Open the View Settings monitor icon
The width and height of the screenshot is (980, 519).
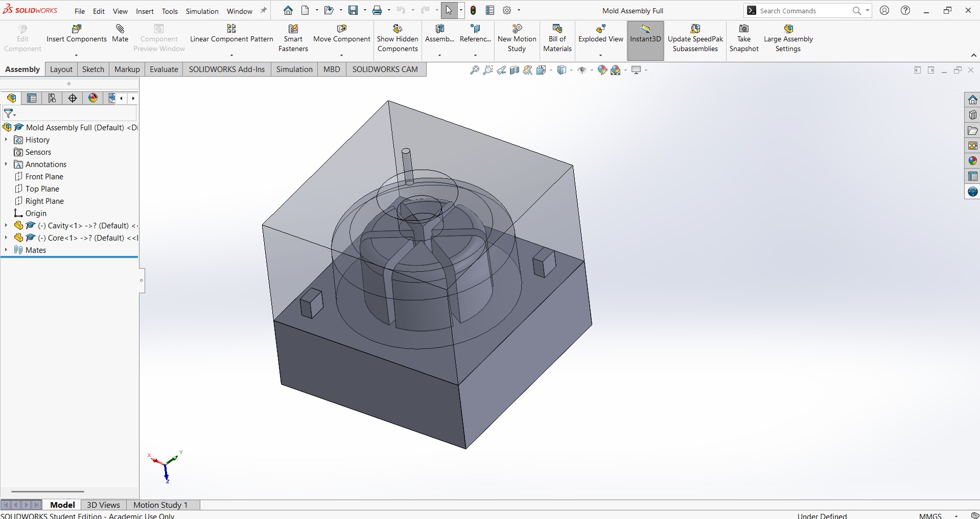[636, 70]
